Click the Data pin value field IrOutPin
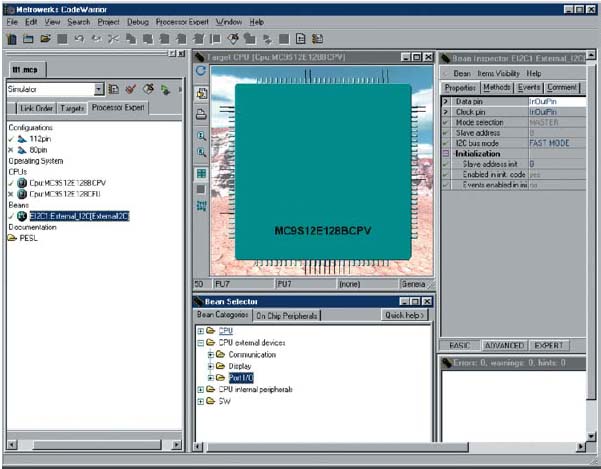This screenshot has width=601, height=469. [557, 102]
